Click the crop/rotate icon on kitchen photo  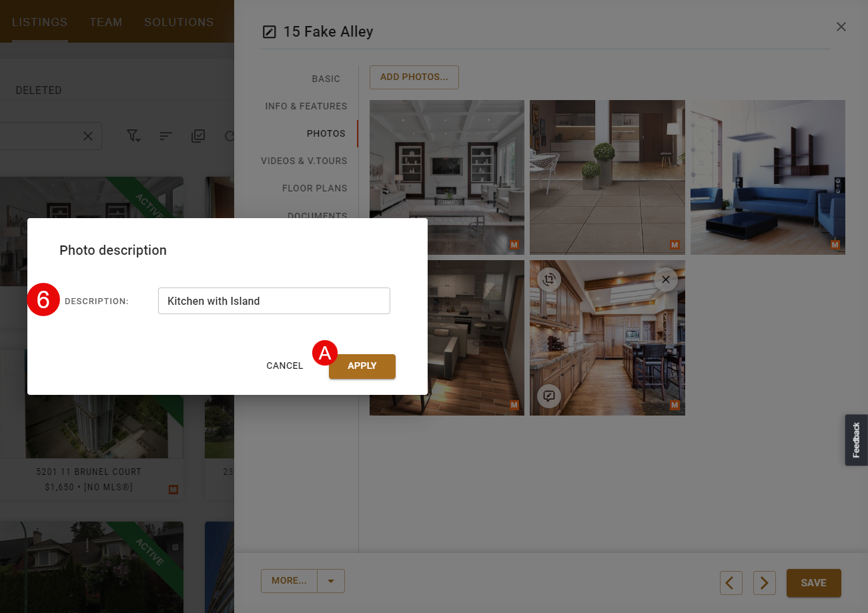(549, 279)
